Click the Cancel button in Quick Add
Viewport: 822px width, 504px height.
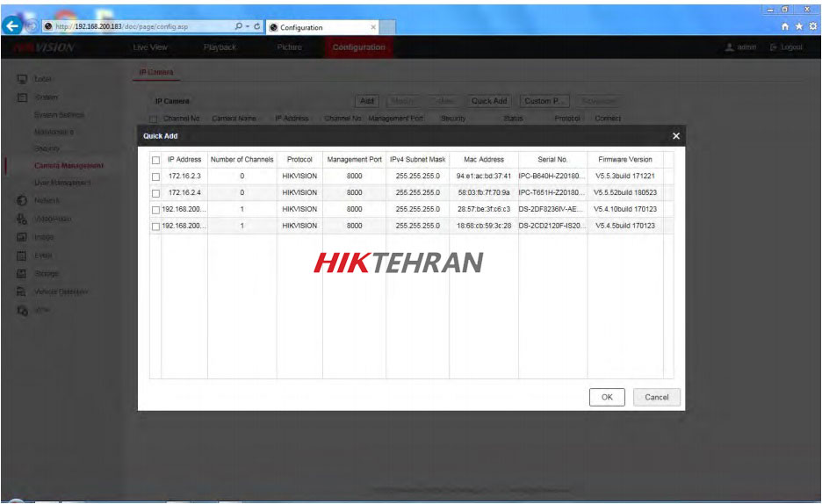coord(656,397)
